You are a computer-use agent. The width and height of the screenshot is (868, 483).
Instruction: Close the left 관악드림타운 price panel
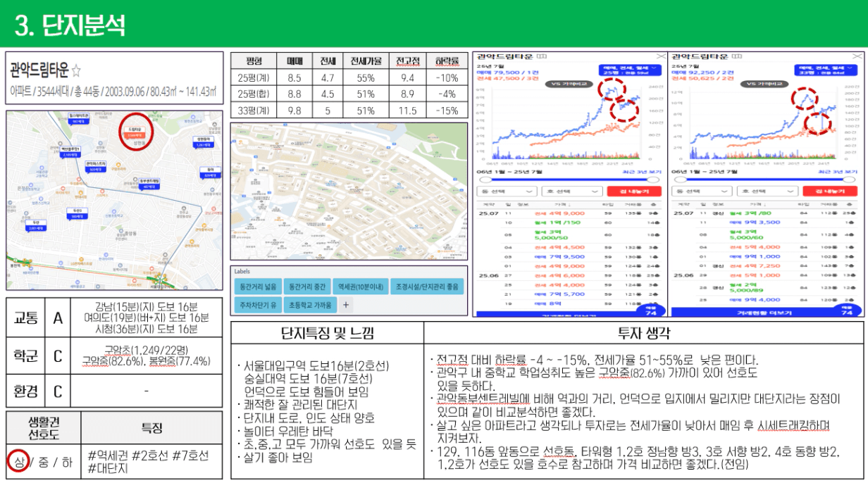click(660, 56)
